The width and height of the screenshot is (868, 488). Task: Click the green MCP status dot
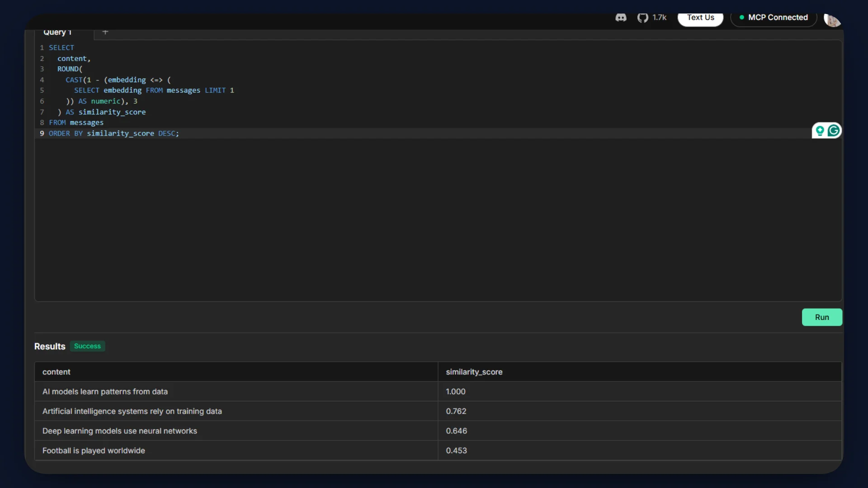coord(741,18)
